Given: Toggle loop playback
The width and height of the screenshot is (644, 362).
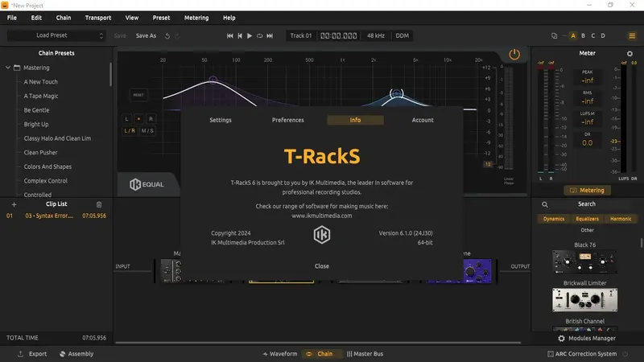Looking at the screenshot, I should pyautogui.click(x=259, y=35).
